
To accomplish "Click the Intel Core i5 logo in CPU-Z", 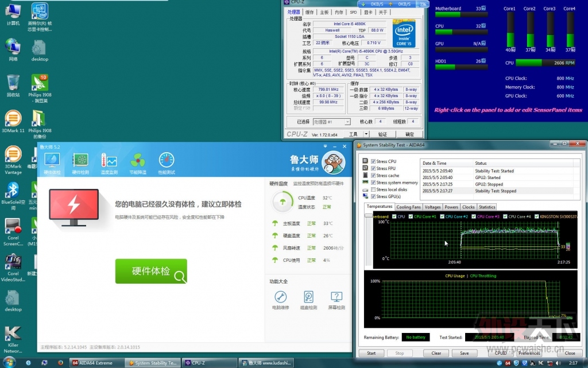I will coord(404,34).
